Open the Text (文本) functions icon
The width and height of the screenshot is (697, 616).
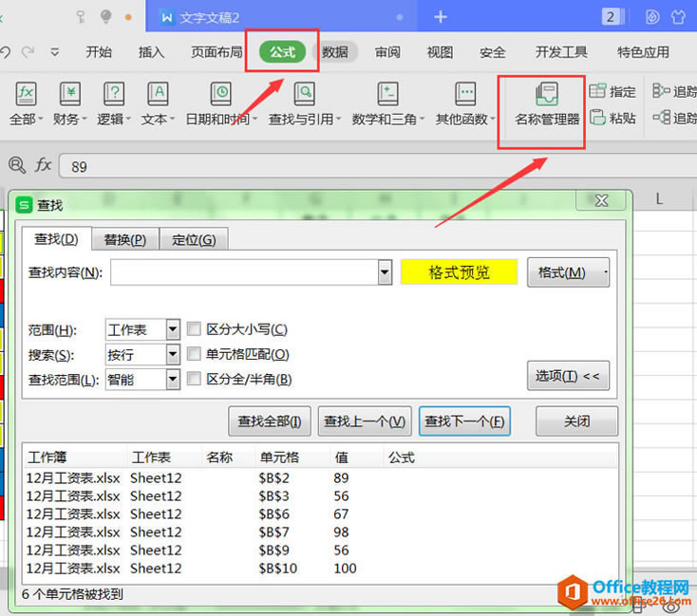(158, 94)
